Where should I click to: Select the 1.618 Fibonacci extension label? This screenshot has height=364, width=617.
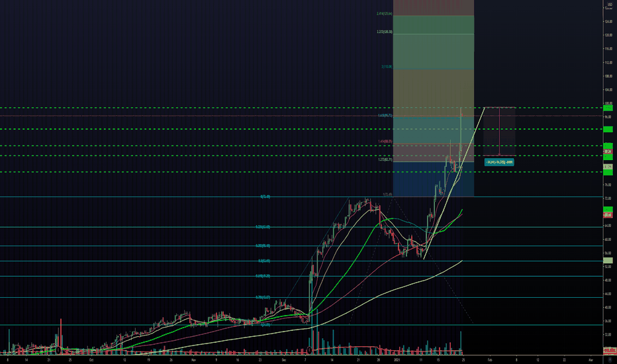click(x=385, y=116)
